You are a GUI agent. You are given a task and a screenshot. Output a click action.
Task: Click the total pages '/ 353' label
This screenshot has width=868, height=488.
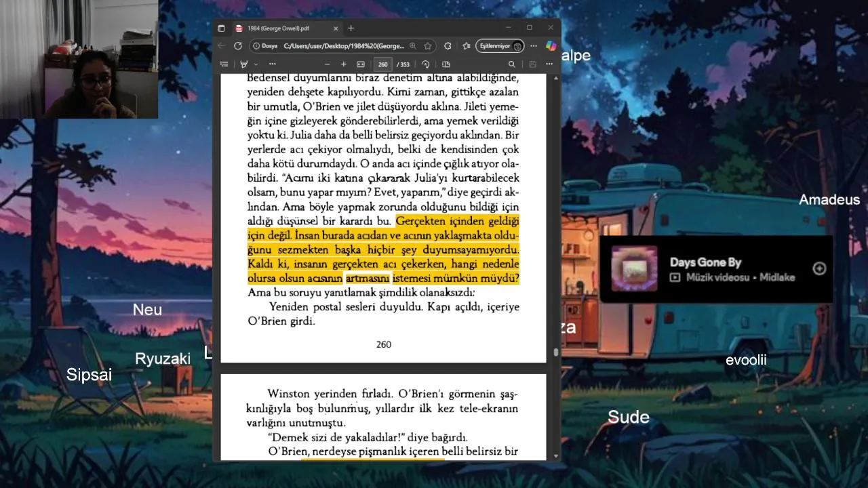(403, 64)
